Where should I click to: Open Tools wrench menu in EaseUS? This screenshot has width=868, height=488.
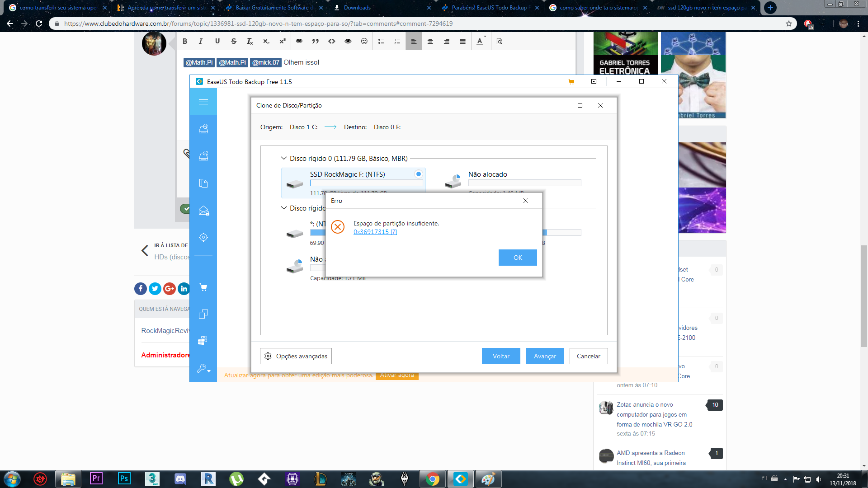(203, 369)
